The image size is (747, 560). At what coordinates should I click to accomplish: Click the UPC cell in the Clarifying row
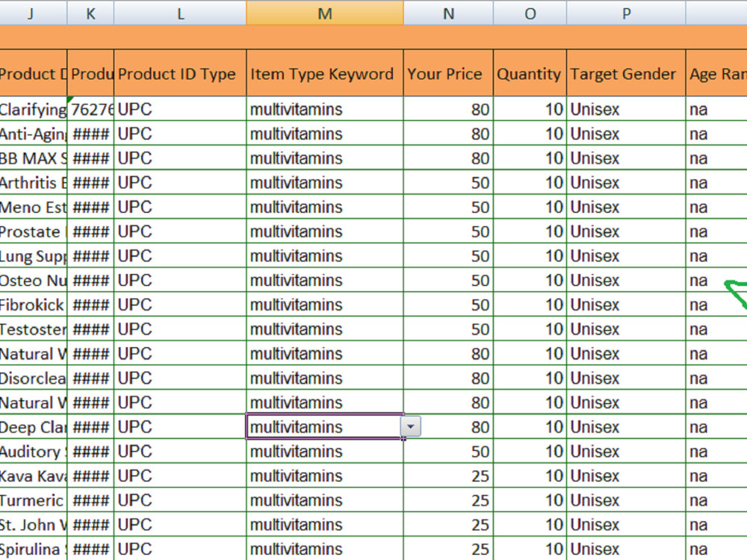coord(181,109)
